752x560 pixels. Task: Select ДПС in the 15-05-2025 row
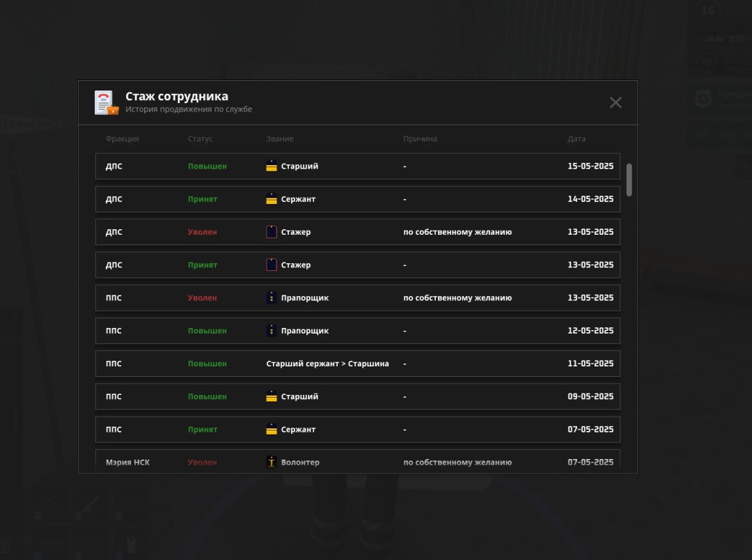(113, 166)
